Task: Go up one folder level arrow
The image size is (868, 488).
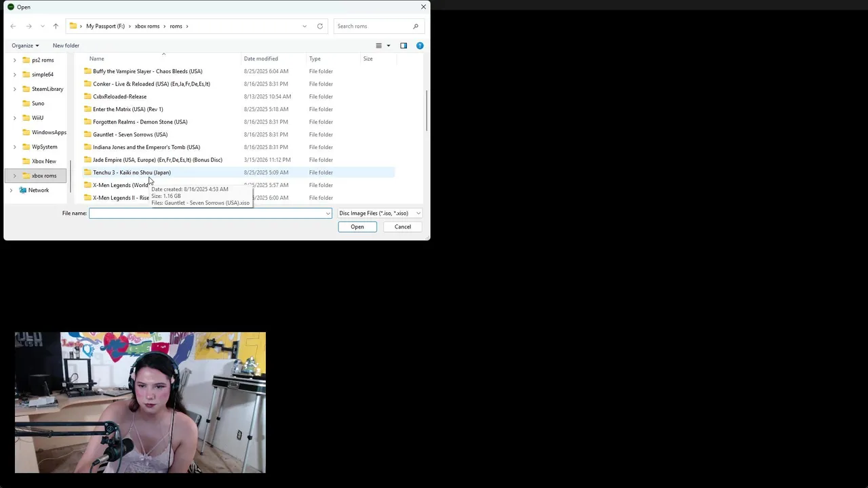Action: (56, 26)
